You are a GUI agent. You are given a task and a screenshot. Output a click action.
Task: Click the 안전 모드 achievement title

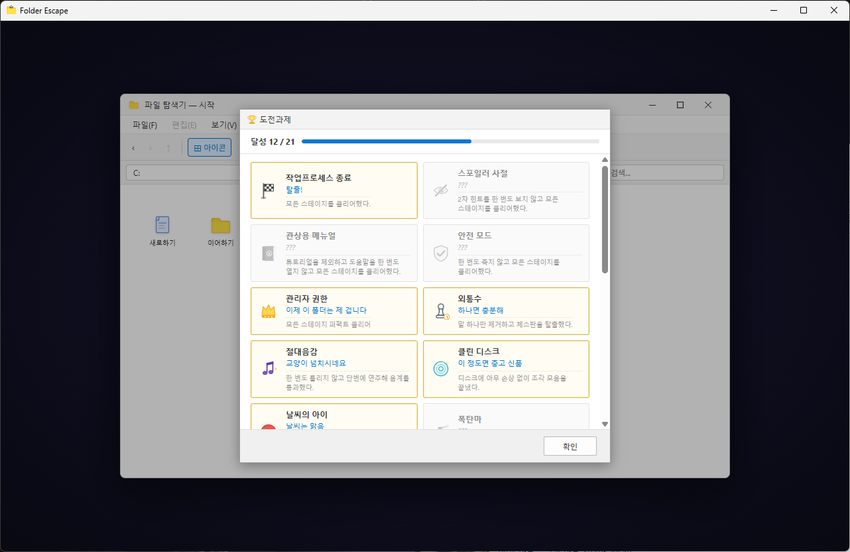(x=474, y=236)
